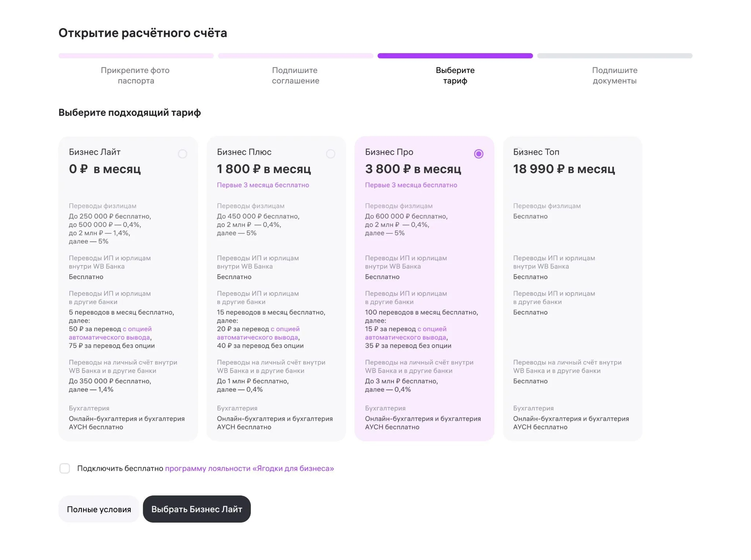
Task: Click Первые 3 месяца бесплатно in Бизнес Плюс
Action: click(x=263, y=185)
